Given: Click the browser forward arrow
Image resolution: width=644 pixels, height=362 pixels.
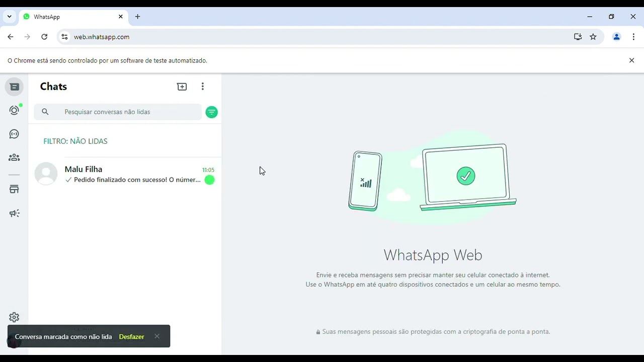Looking at the screenshot, I should click(27, 37).
